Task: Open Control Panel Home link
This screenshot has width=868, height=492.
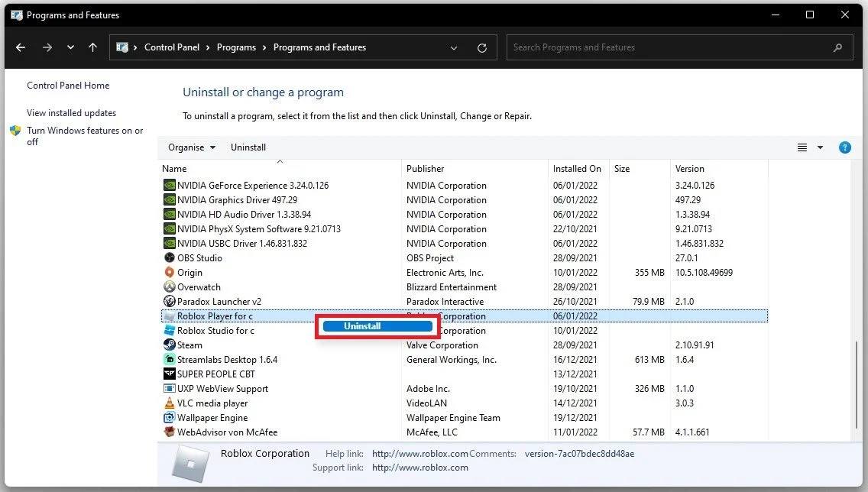Action: [x=68, y=86]
